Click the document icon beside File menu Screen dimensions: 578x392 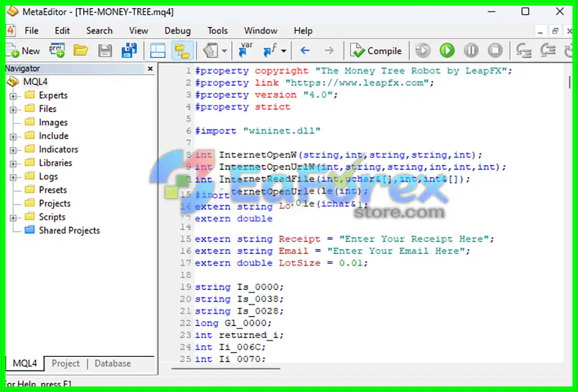(10, 30)
